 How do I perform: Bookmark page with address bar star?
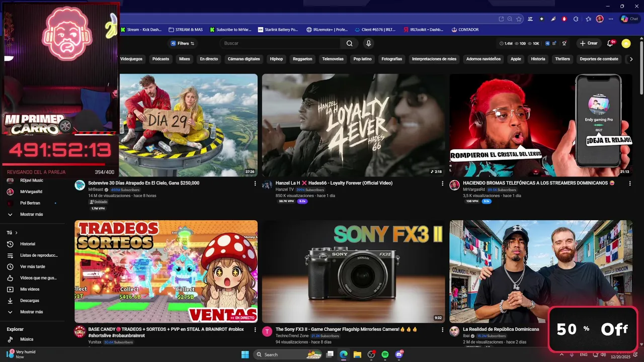click(x=519, y=19)
